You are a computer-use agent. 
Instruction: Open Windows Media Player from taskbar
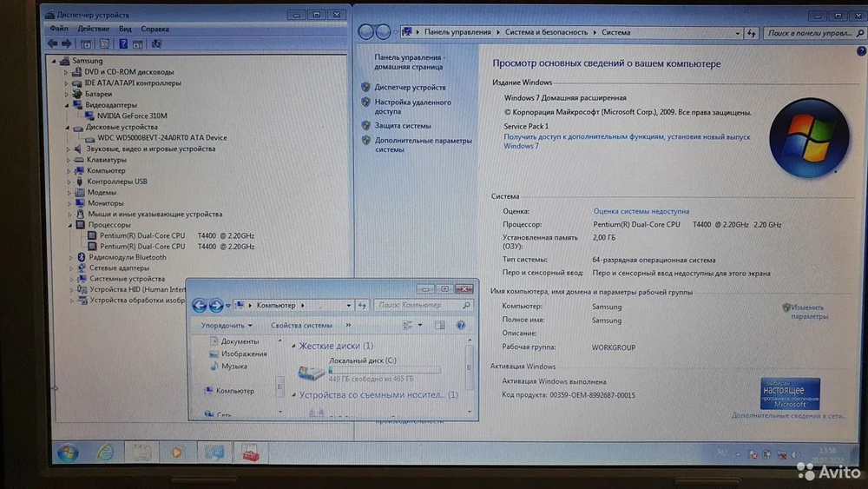[x=176, y=453]
